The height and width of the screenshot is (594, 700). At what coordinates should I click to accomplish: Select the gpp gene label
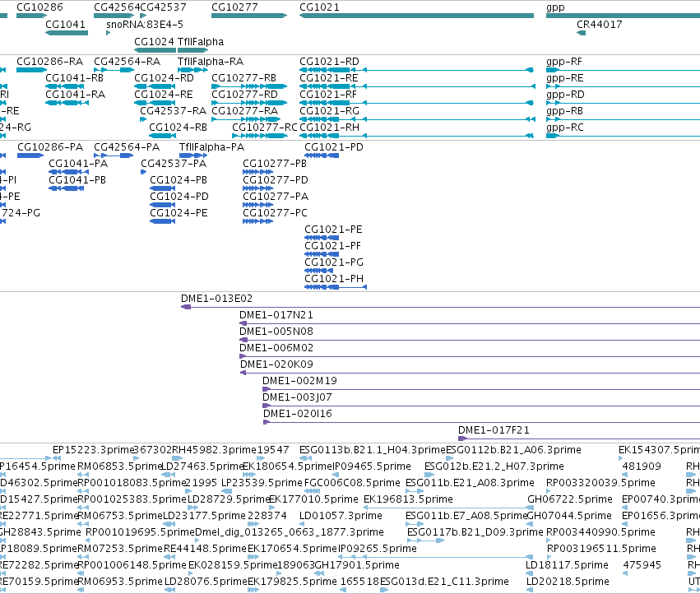click(x=555, y=7)
